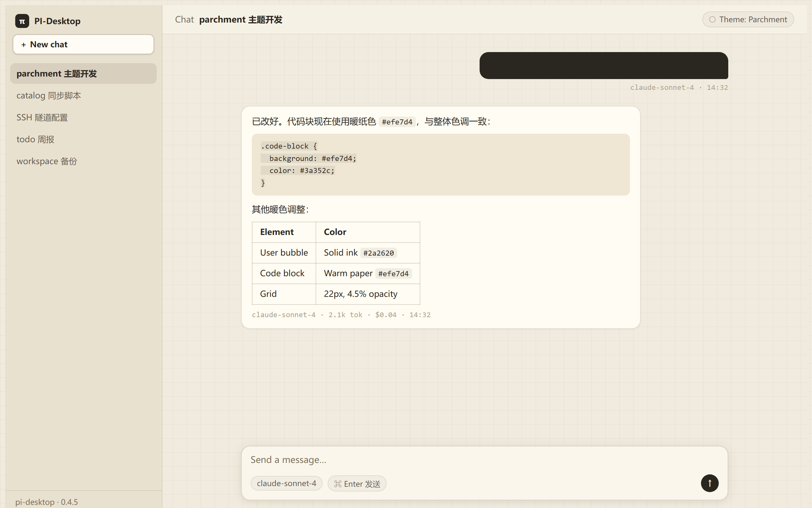Click the Code block table cell
Image resolution: width=812 pixels, height=508 pixels.
(284, 273)
